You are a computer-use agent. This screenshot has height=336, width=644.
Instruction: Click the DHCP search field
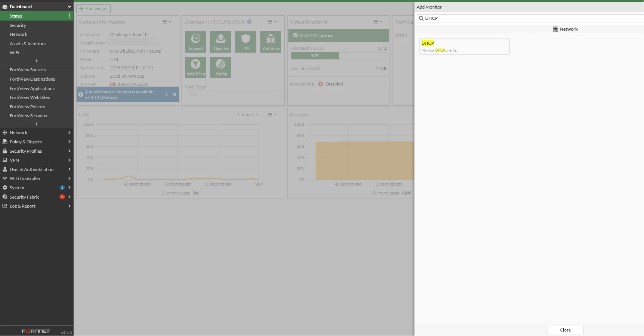click(530, 18)
